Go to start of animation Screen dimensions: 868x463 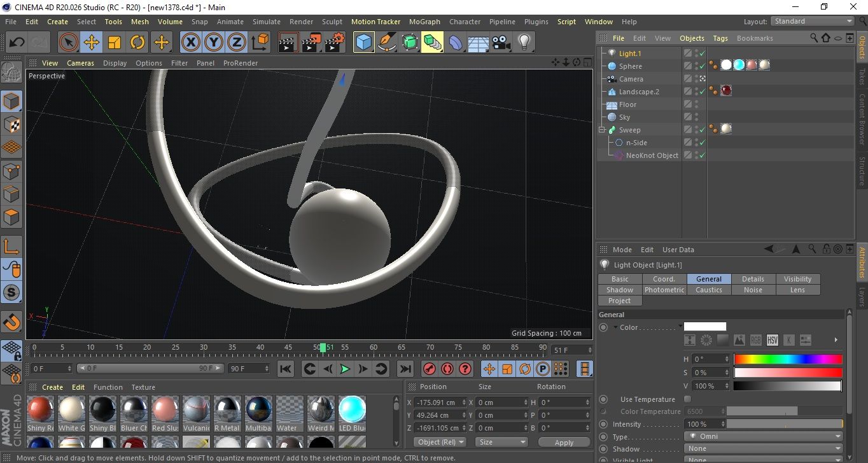(x=286, y=369)
